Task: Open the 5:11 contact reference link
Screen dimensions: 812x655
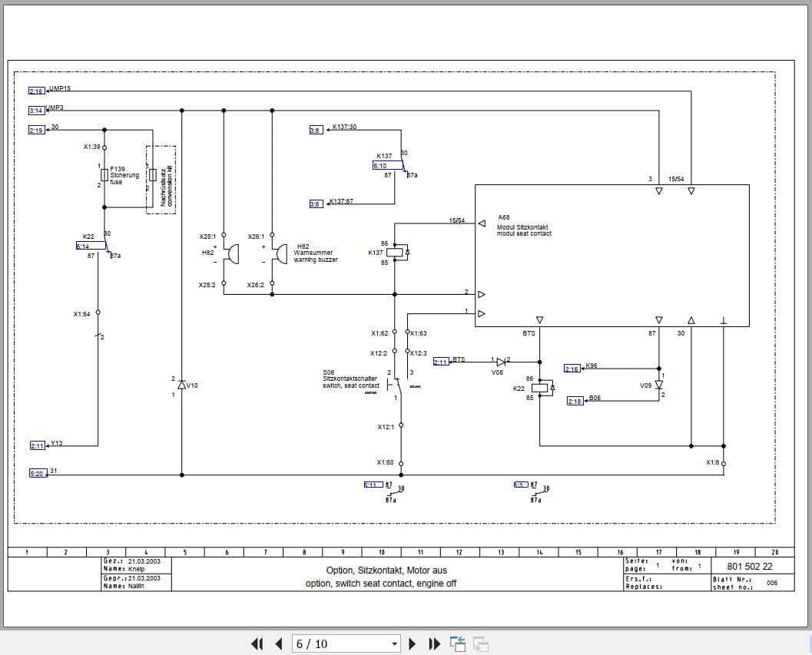Action: click(373, 485)
